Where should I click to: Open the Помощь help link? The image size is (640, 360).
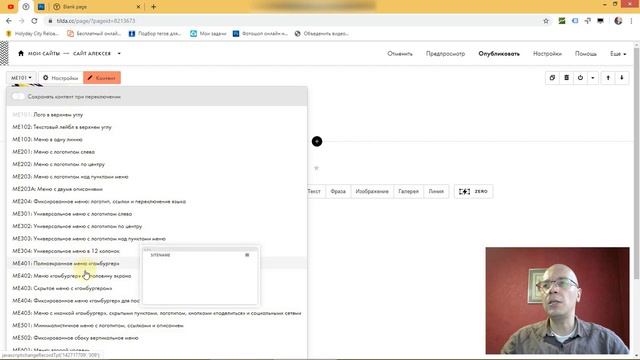[586, 53]
